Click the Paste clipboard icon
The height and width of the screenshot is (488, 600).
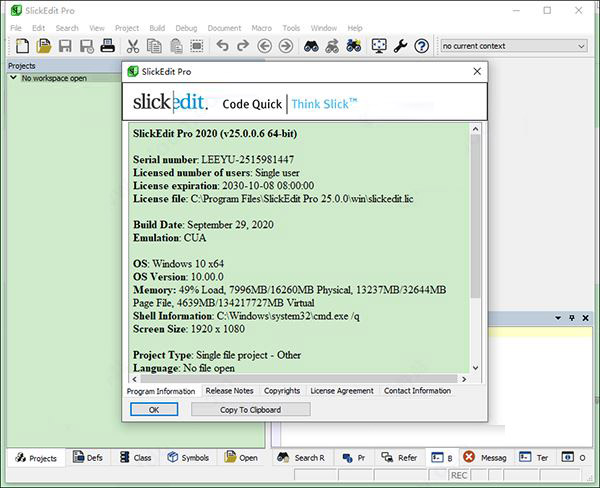click(x=176, y=46)
